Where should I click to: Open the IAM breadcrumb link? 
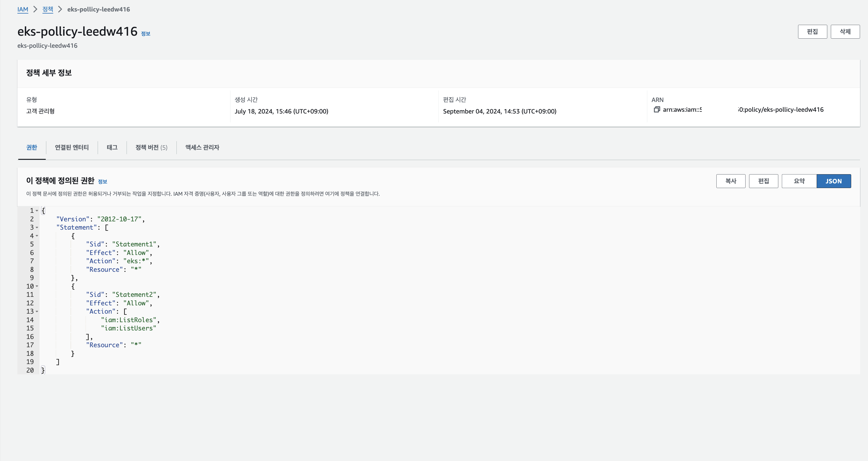pos(23,9)
